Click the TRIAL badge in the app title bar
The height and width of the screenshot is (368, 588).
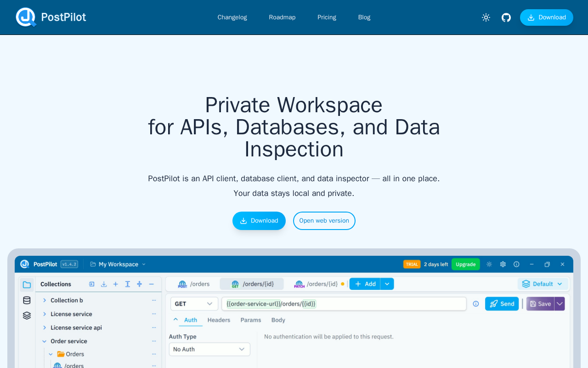pyautogui.click(x=412, y=264)
